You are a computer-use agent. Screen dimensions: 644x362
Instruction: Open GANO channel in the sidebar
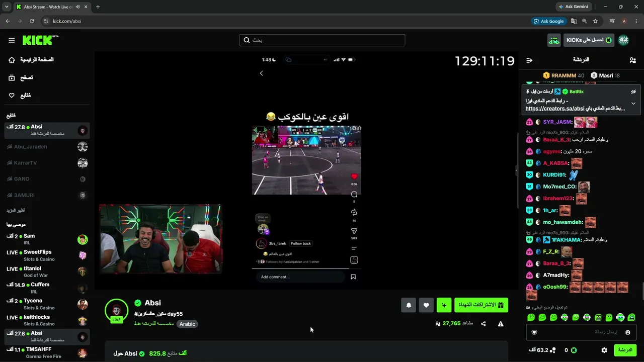[x=47, y=179]
